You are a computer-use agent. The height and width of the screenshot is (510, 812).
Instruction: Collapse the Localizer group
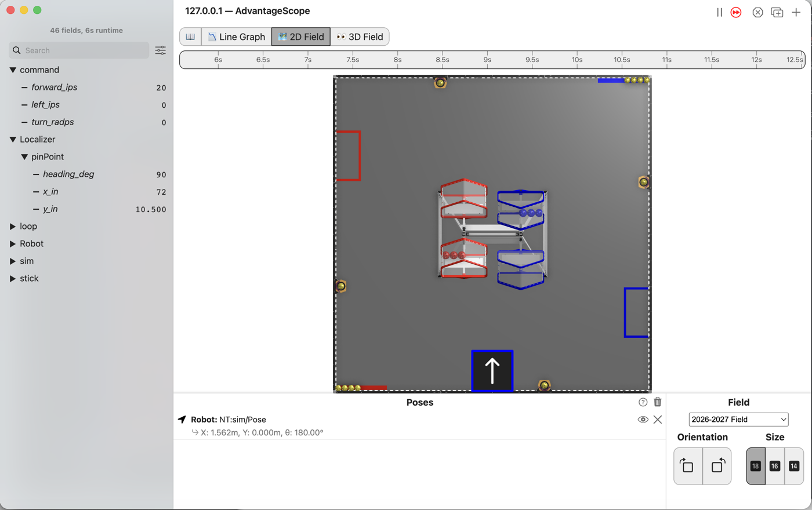coord(13,140)
